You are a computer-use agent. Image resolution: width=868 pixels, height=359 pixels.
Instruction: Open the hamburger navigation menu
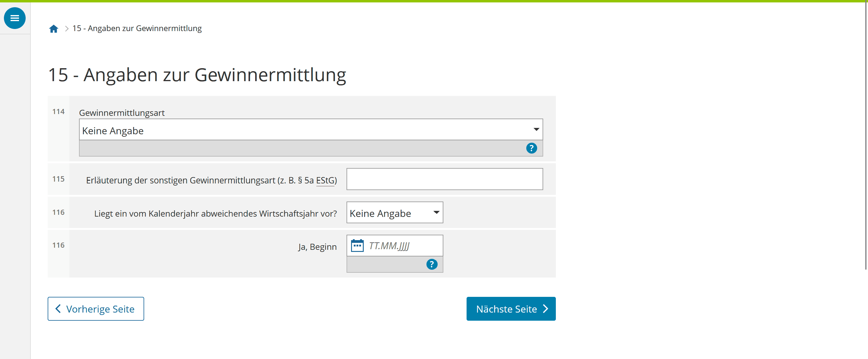pyautogui.click(x=14, y=18)
